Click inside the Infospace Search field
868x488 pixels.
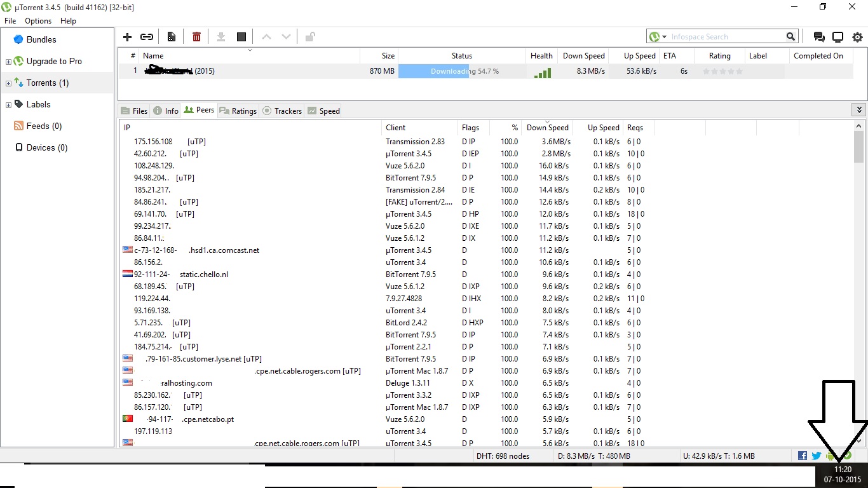click(x=724, y=37)
